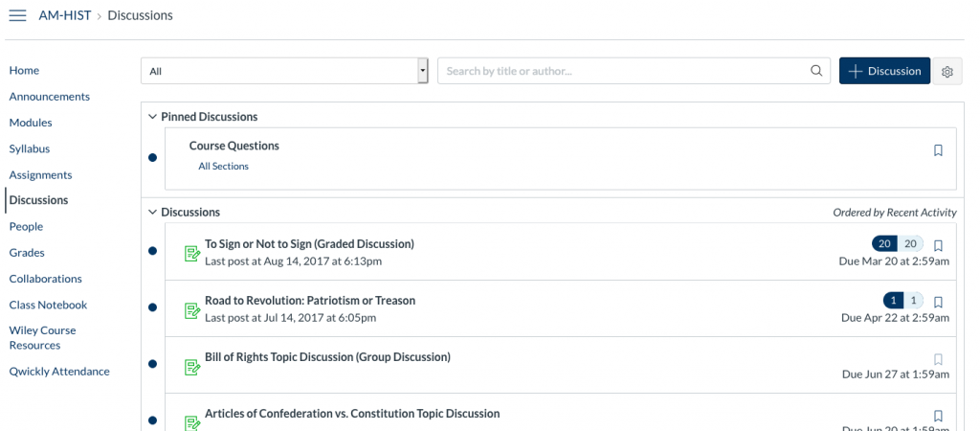
Task: Click the discussion settings gear icon
Action: pos(947,71)
